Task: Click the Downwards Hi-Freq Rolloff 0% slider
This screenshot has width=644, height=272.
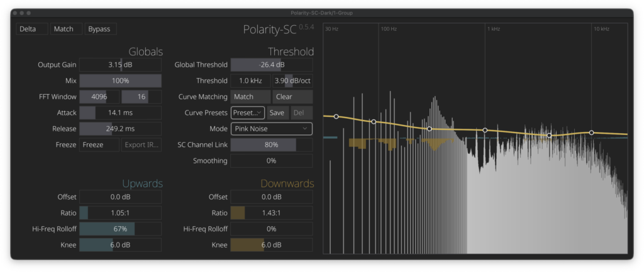Action: (272, 229)
